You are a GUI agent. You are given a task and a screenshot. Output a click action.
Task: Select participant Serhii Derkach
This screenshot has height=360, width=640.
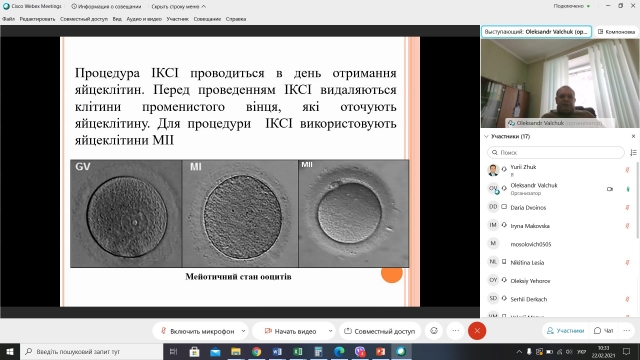tap(559, 299)
